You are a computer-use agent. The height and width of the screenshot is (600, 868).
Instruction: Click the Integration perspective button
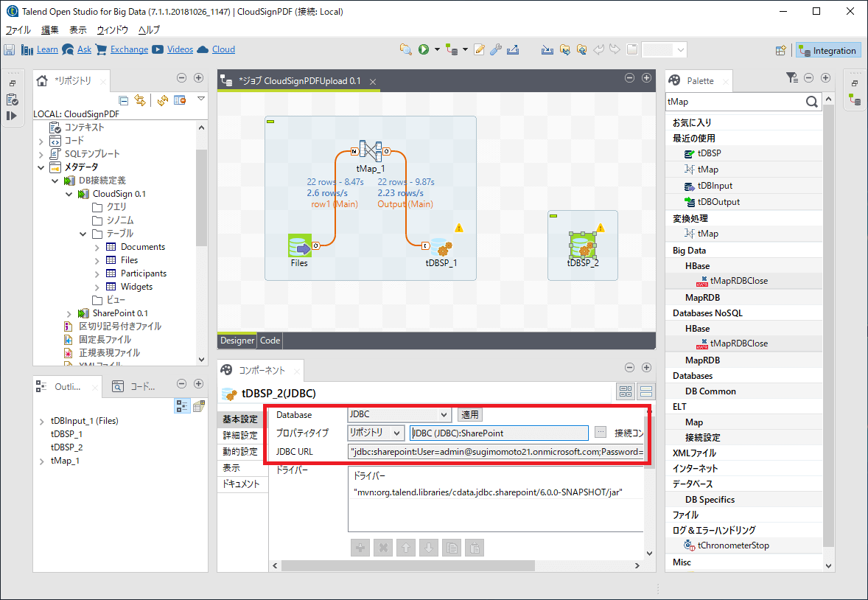tap(829, 50)
